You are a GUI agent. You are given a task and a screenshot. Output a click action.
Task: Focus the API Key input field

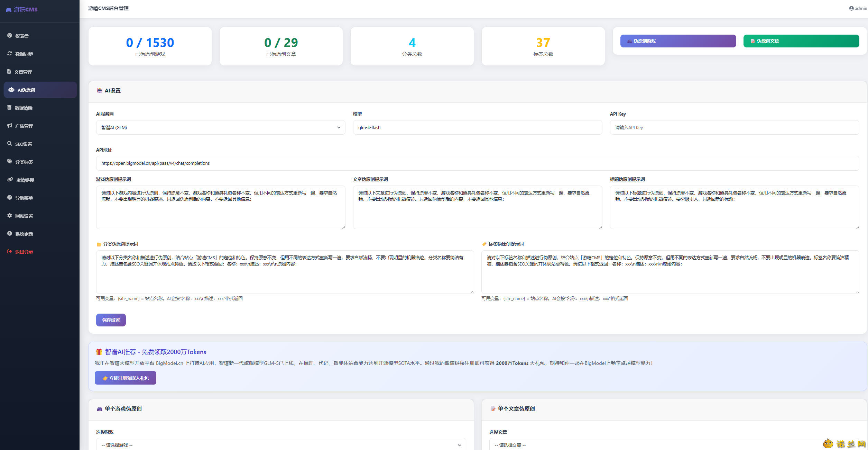pyautogui.click(x=735, y=127)
